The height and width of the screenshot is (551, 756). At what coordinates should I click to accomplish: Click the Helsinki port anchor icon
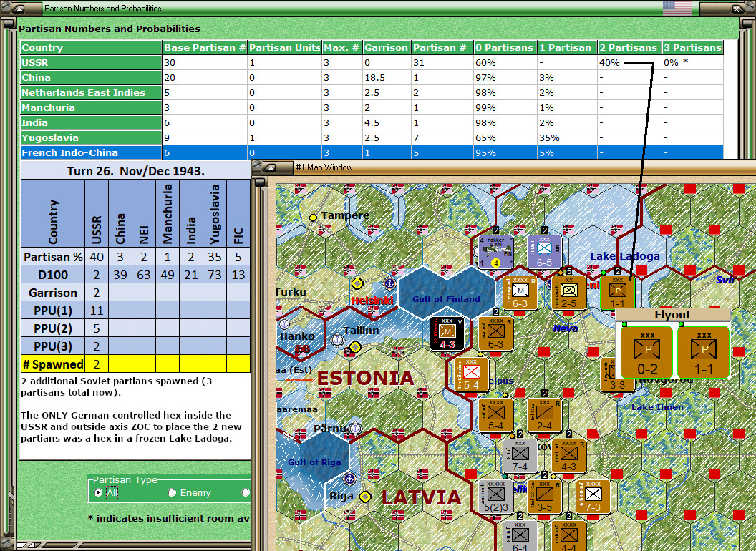[x=389, y=283]
